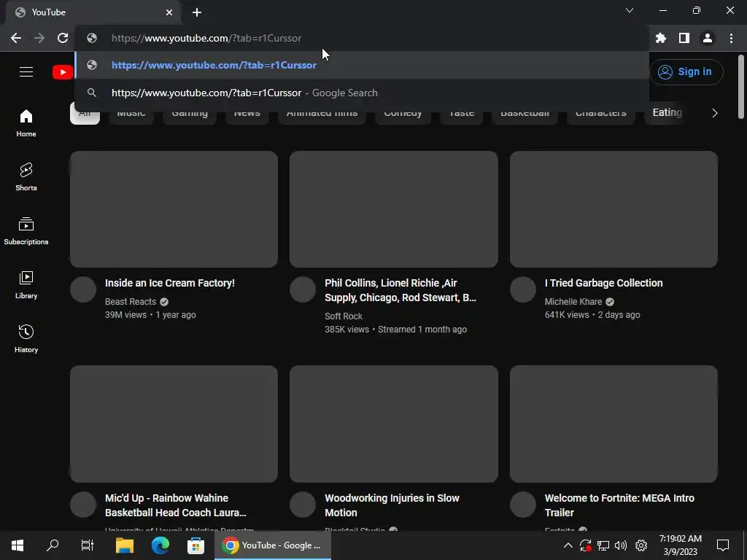This screenshot has width=747, height=560.
Task: Open Task View on taskbar
Action: pyautogui.click(x=88, y=545)
